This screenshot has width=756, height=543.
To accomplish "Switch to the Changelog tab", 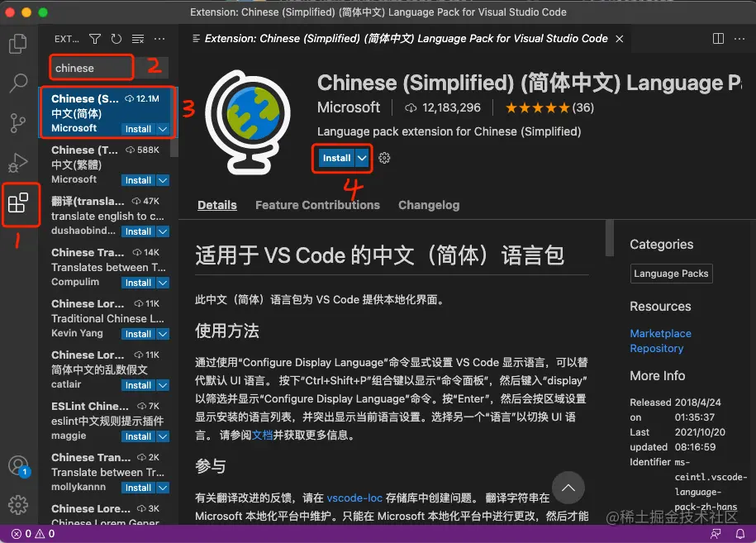I will pyautogui.click(x=429, y=205).
